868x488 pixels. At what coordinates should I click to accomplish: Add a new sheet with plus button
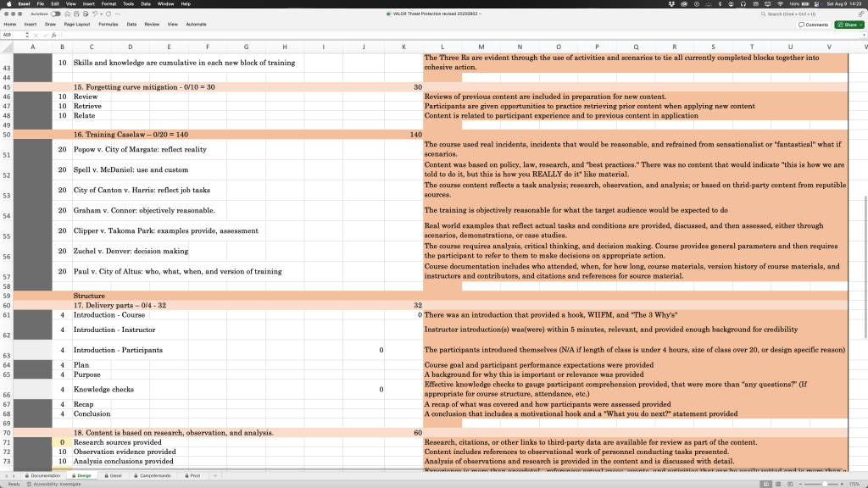coord(215,475)
